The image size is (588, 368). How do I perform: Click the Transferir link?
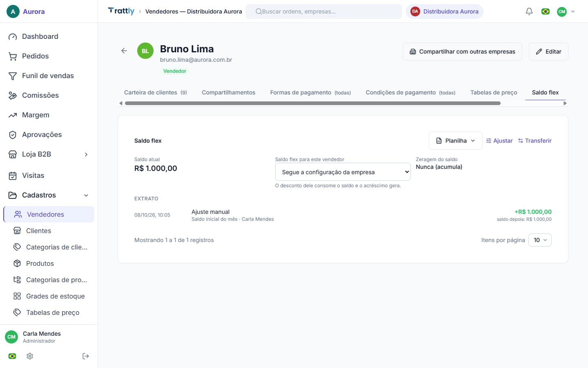click(x=535, y=141)
